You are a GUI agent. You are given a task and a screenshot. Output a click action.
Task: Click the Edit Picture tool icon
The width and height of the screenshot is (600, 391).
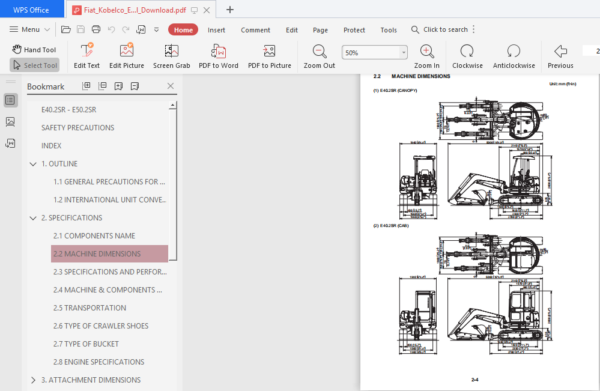127,51
